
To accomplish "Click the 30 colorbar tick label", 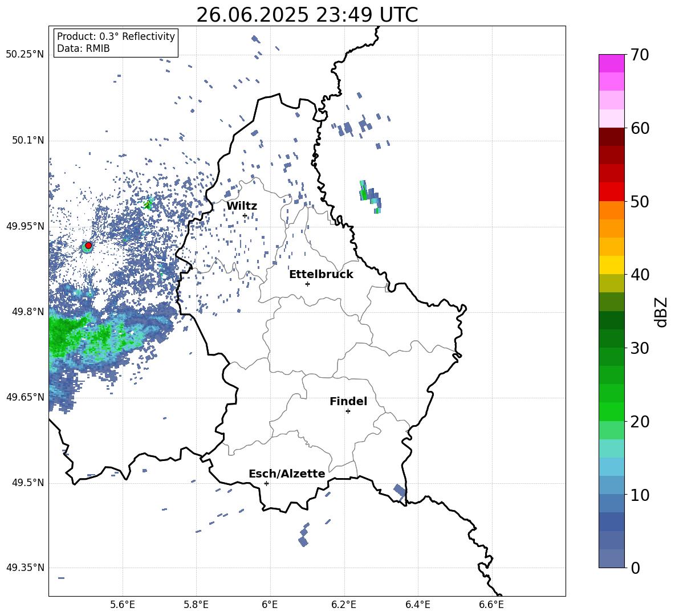I will (x=640, y=348).
